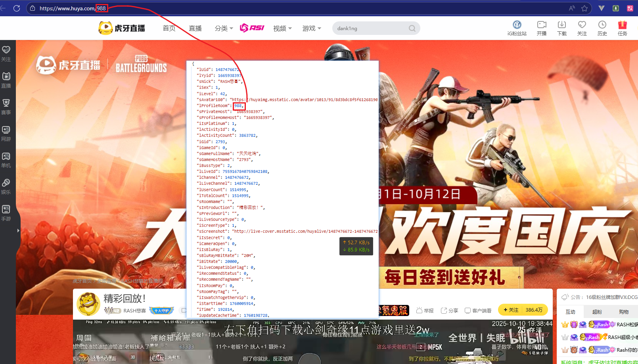
Task: Go to 首页 home in navigation
Action: coord(169,28)
